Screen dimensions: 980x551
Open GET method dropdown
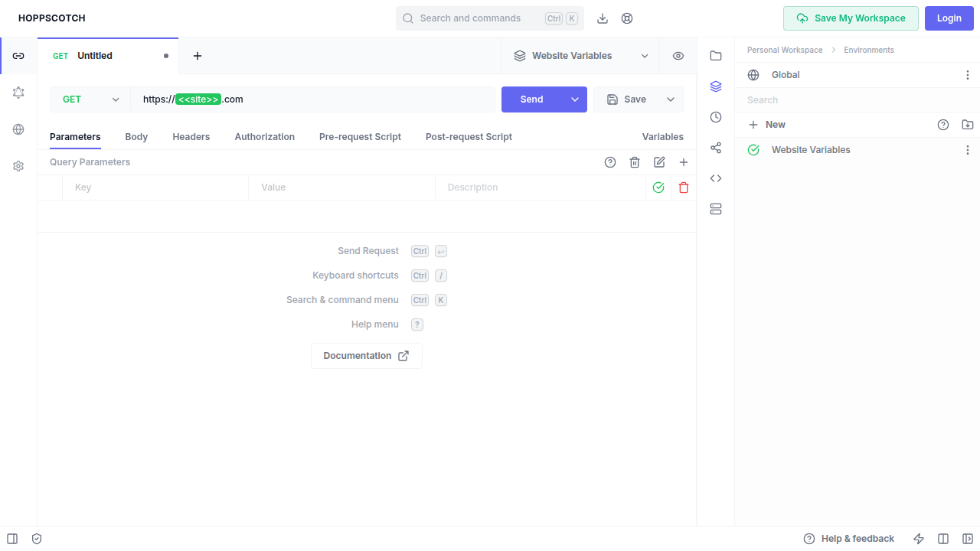pos(90,99)
